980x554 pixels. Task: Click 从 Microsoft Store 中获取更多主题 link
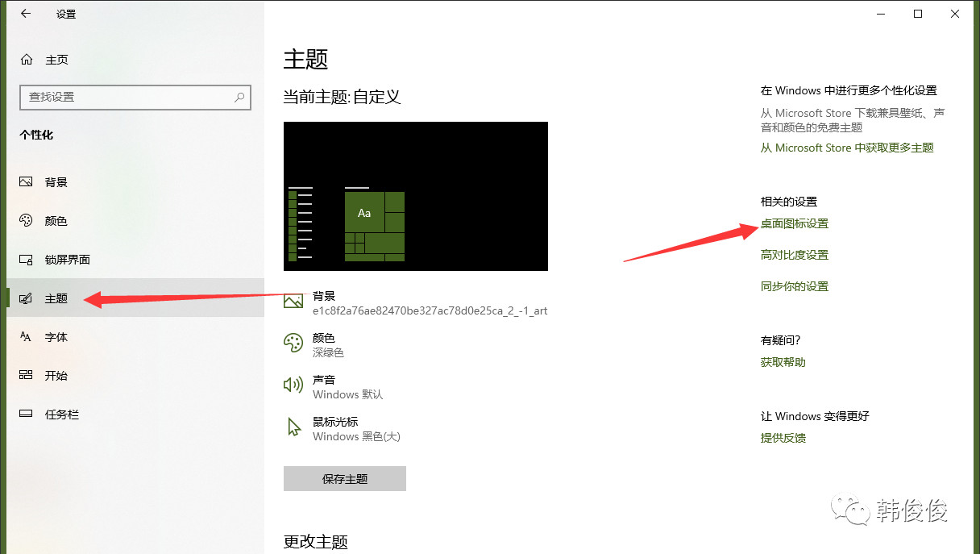tap(846, 148)
